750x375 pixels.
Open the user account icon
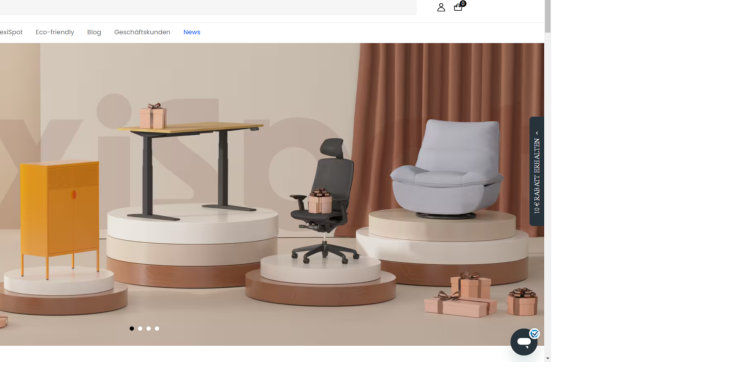tap(441, 7)
